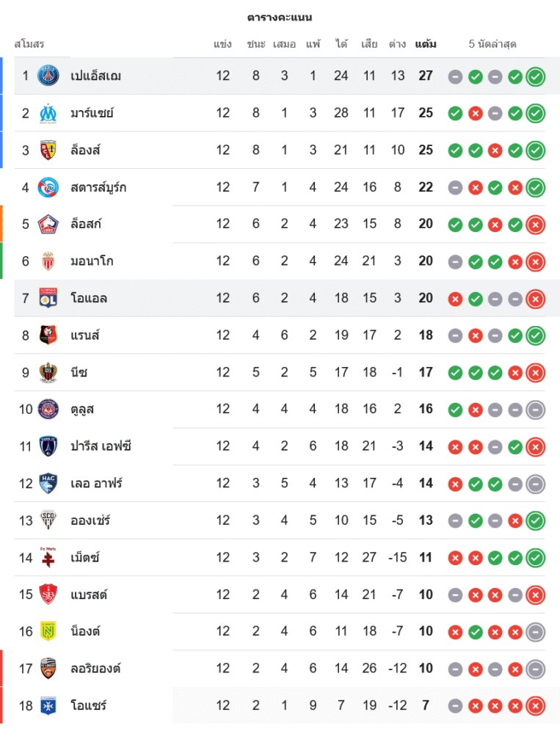Click the OGC Nice club crest
This screenshot has height=734, width=560.
(48, 372)
